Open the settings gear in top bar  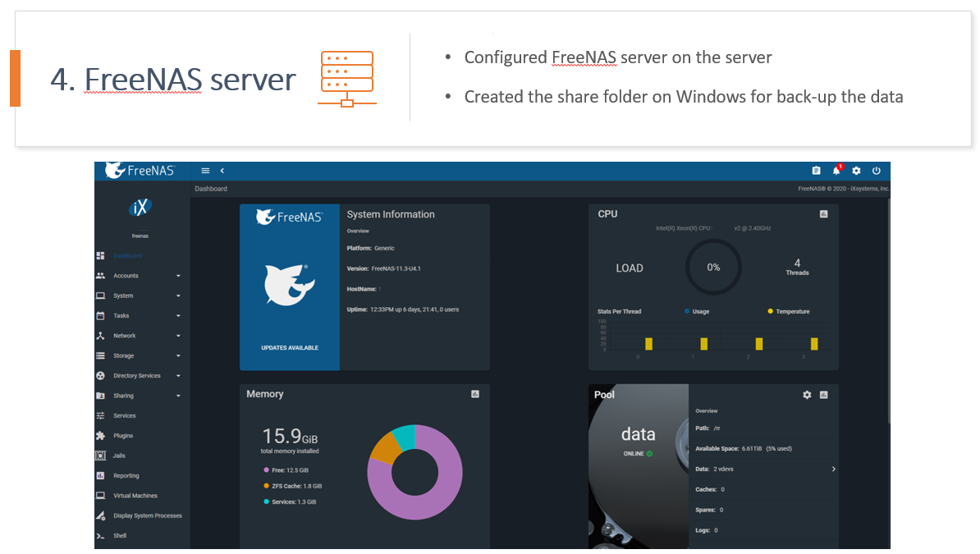pyautogui.click(x=856, y=171)
